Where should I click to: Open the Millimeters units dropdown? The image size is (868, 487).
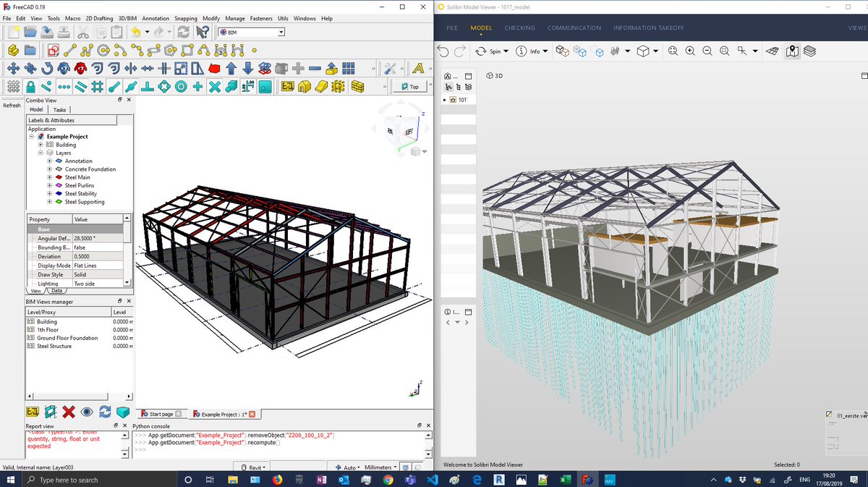tap(381, 467)
